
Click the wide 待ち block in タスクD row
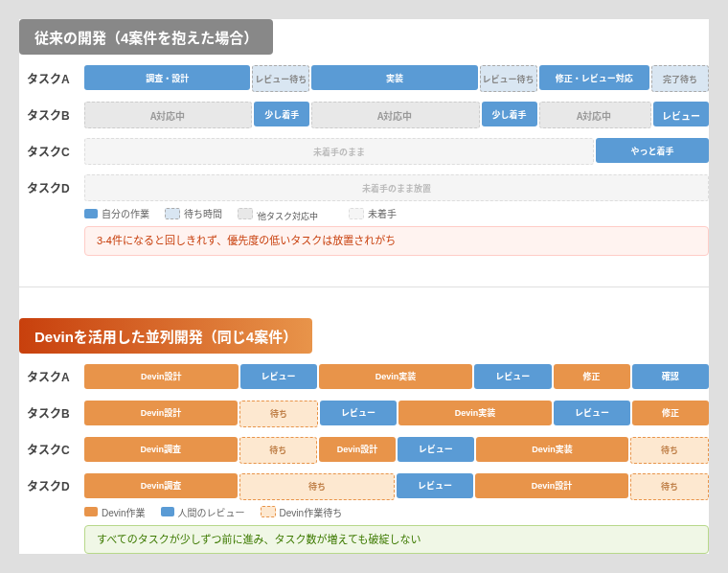click(317, 487)
